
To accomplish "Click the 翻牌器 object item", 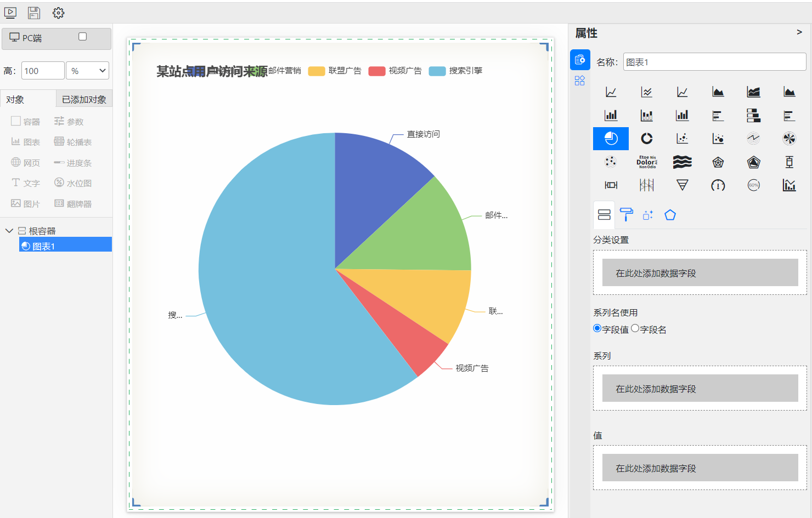I will click(x=72, y=204).
